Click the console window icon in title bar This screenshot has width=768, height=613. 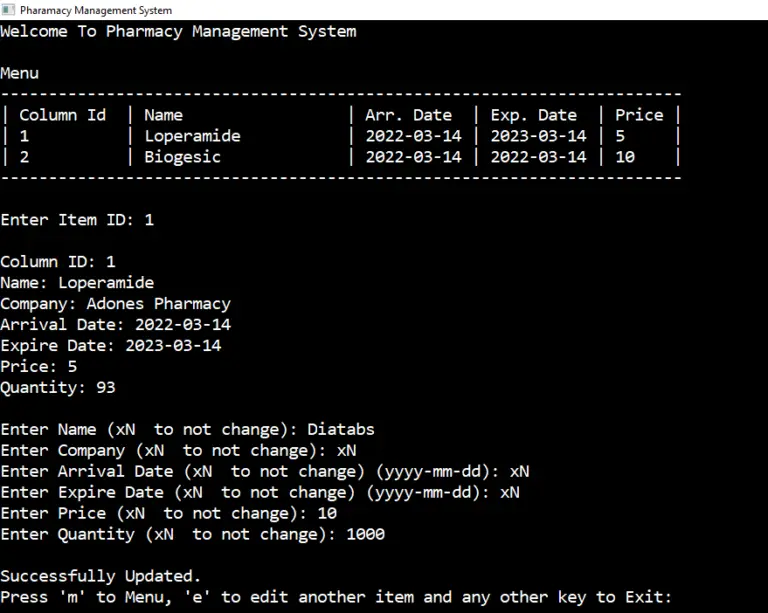pyautogui.click(x=8, y=10)
